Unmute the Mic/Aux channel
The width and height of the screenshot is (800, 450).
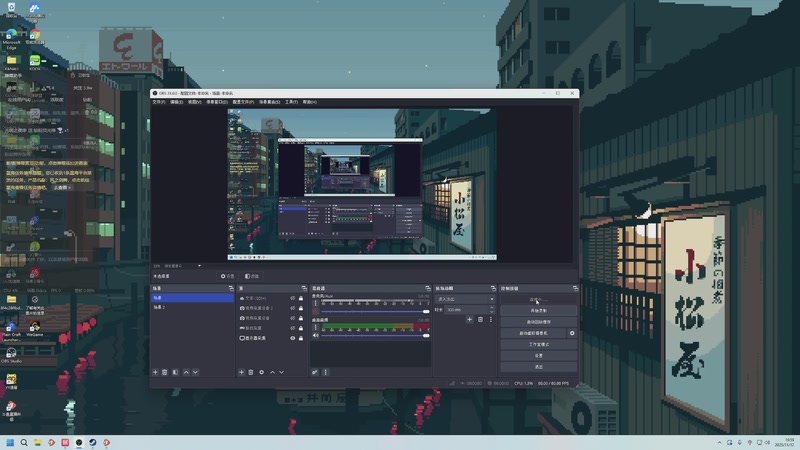pos(315,311)
